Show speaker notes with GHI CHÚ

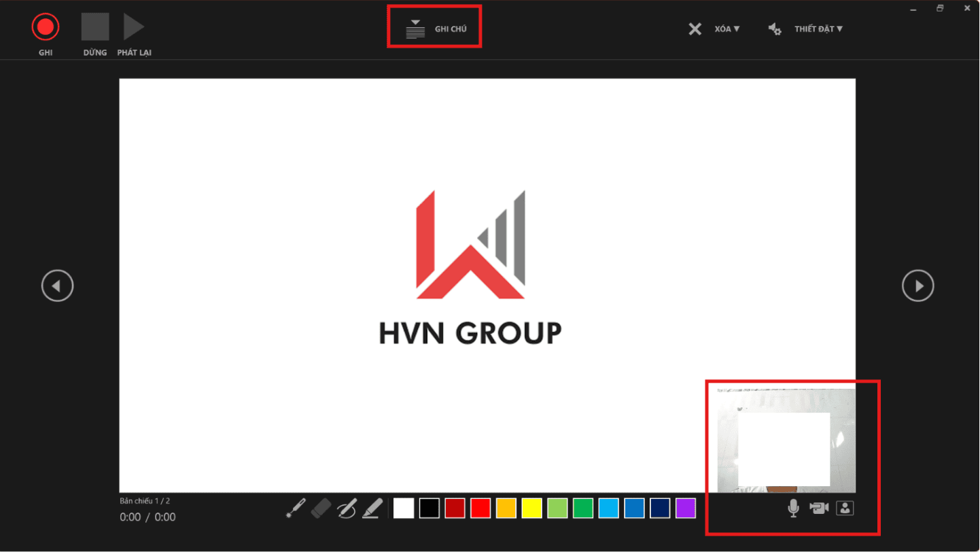point(436,29)
